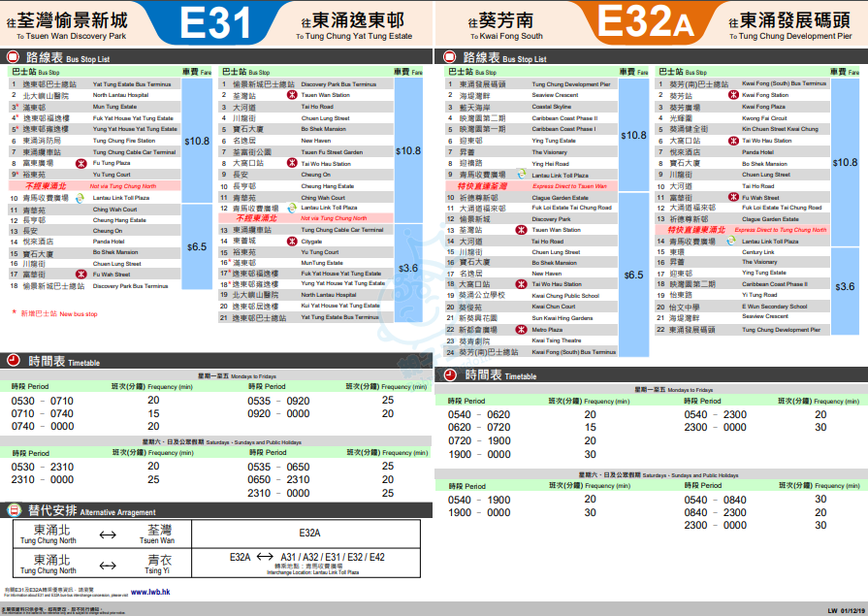Click the MTR icon beside Tsuen Wan Station in E32A list
The height and width of the screenshot is (616, 868).
521,230
